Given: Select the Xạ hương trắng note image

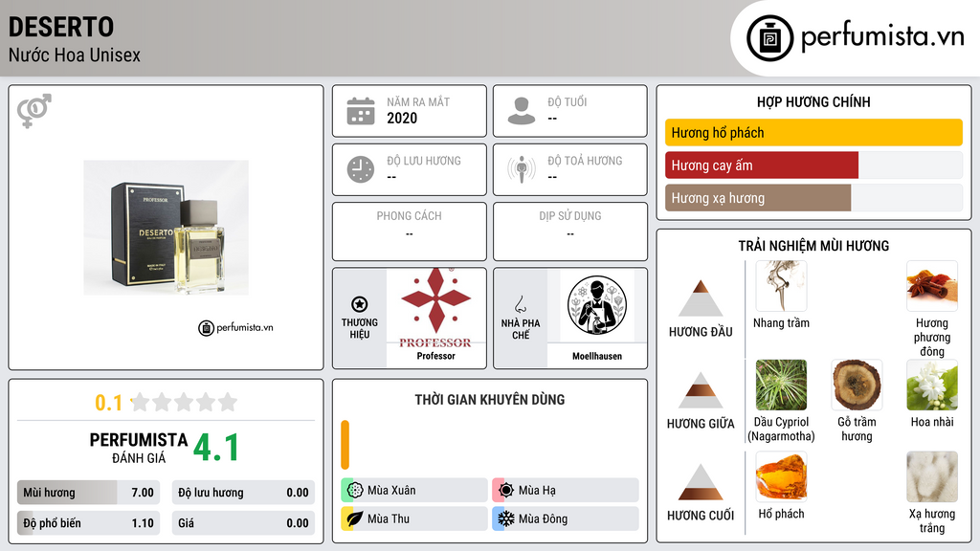Looking at the screenshot, I should (x=932, y=476).
